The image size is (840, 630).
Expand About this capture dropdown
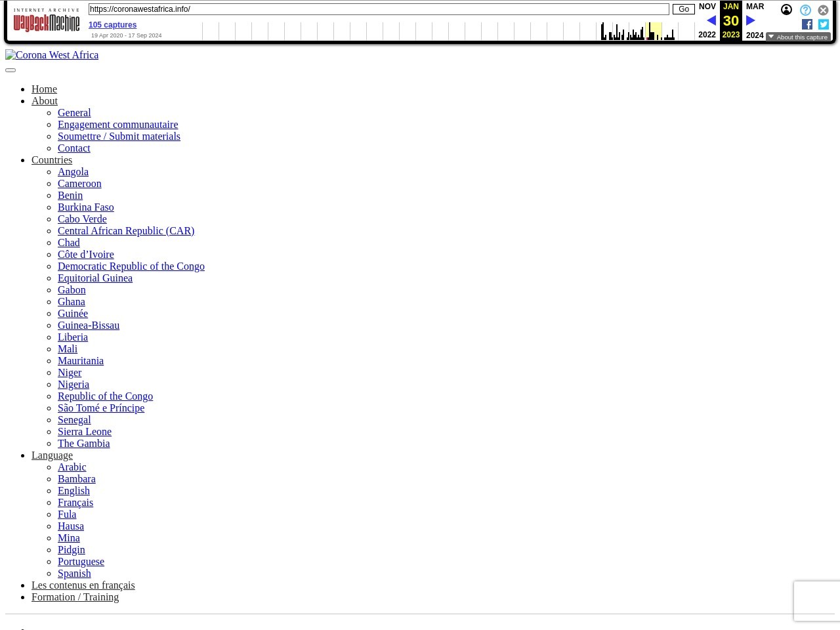coord(798,37)
